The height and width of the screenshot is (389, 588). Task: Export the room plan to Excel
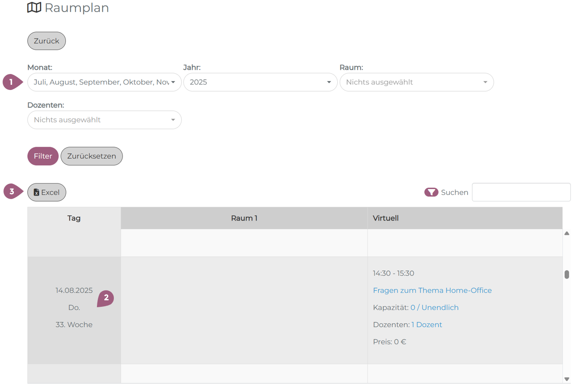point(47,192)
